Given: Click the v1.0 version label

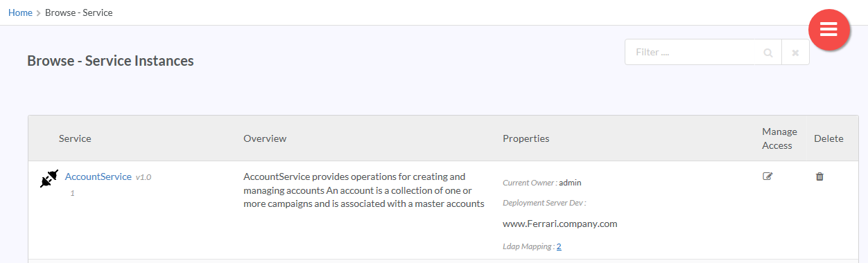Looking at the screenshot, I should coord(144,177).
